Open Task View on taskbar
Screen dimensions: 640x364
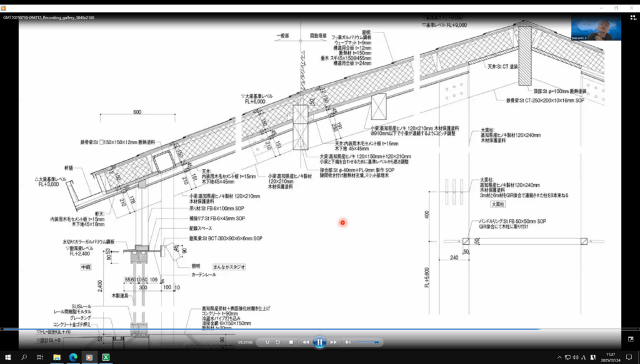40,357
